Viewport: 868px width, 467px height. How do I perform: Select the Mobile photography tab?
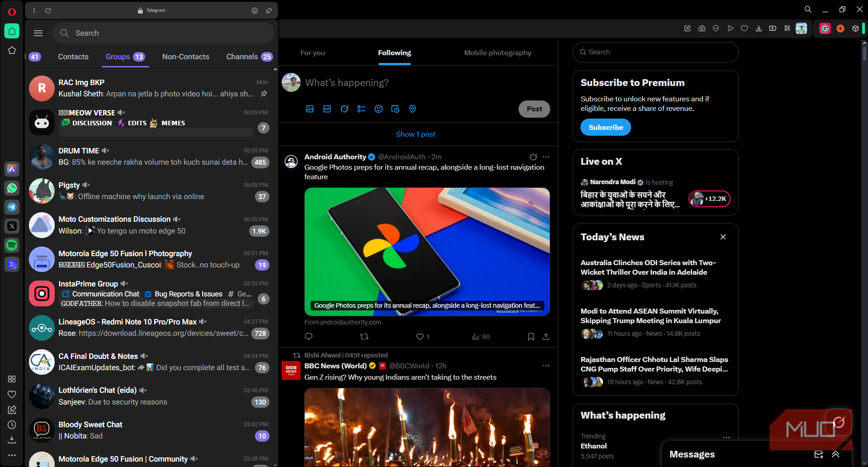[x=498, y=53]
